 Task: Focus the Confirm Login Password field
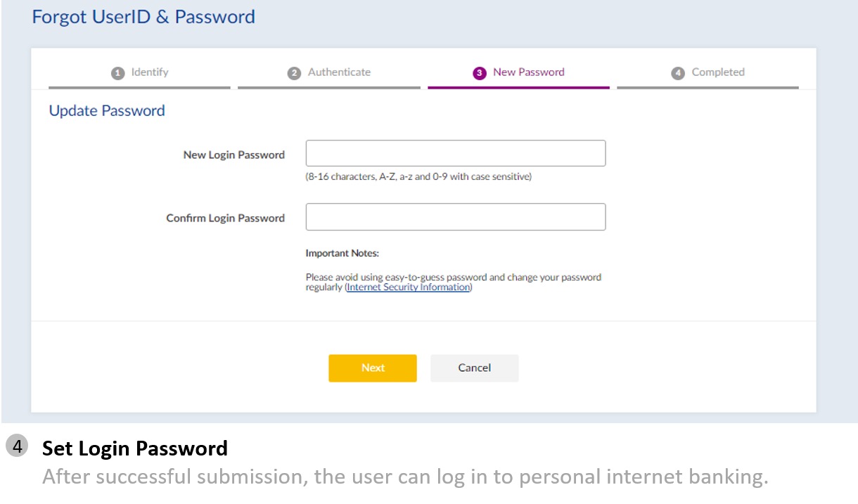point(455,217)
